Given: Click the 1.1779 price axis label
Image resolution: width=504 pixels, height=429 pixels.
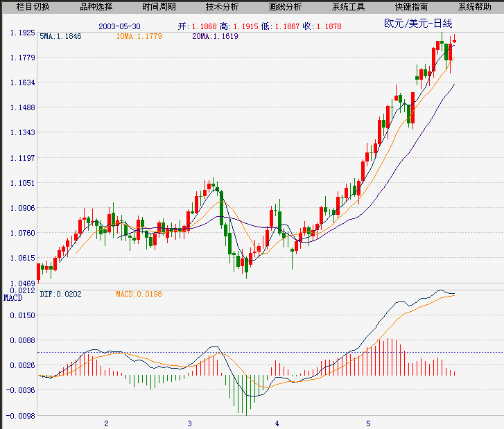Looking at the screenshot, I should [x=22, y=58].
